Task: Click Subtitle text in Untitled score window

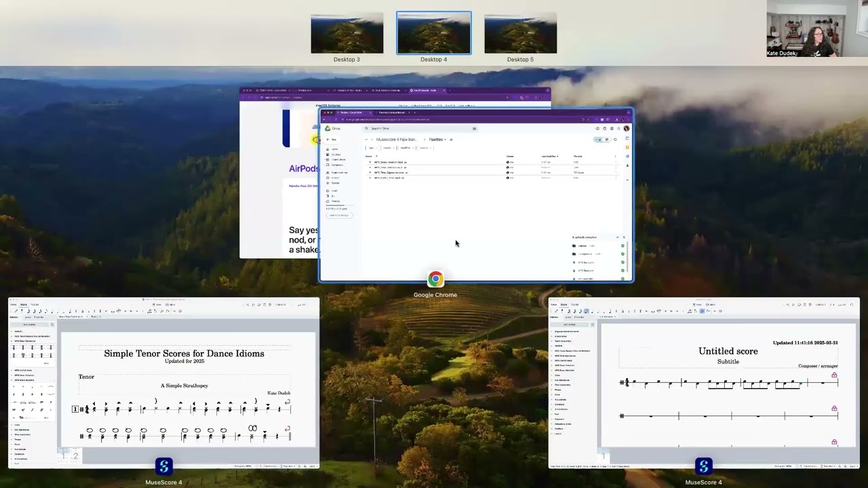Action: coord(728,362)
